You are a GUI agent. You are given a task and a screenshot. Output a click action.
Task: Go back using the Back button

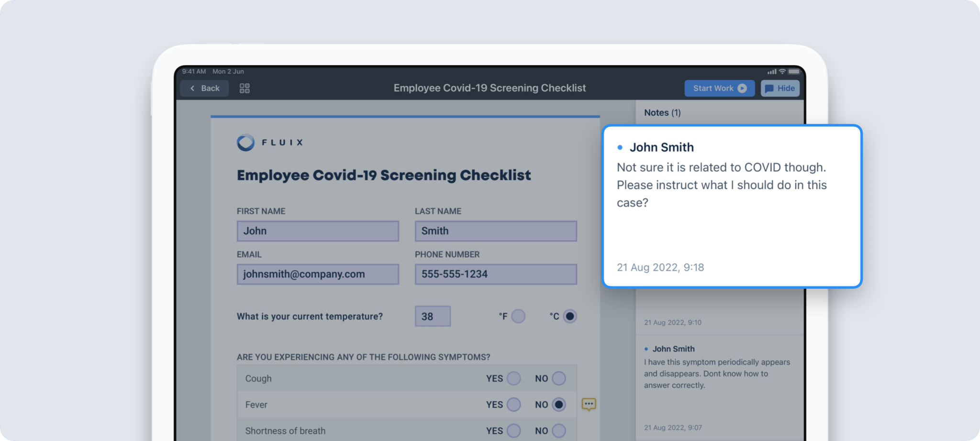click(x=204, y=88)
